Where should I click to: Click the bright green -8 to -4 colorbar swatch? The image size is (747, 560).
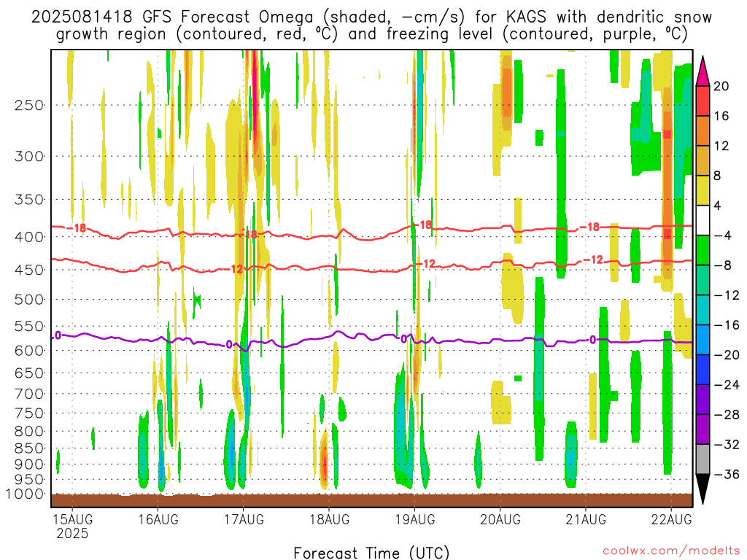703,251
